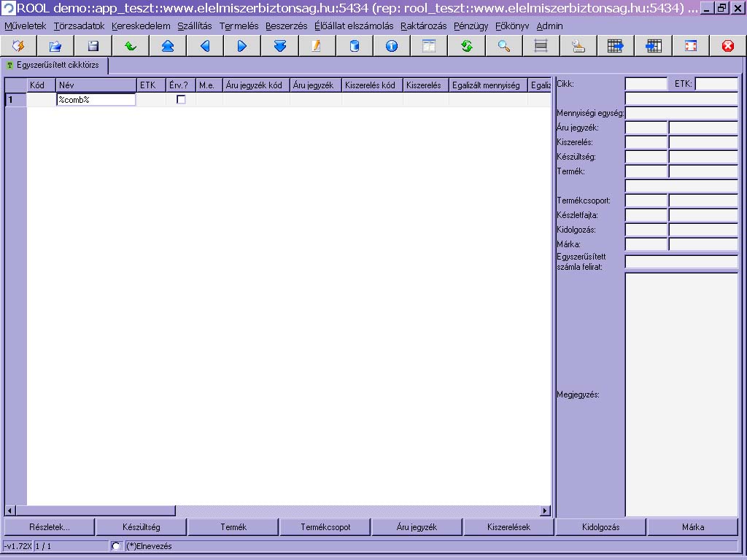Click the Név field containing %comb%
This screenshot has width=747, height=560.
pos(96,100)
